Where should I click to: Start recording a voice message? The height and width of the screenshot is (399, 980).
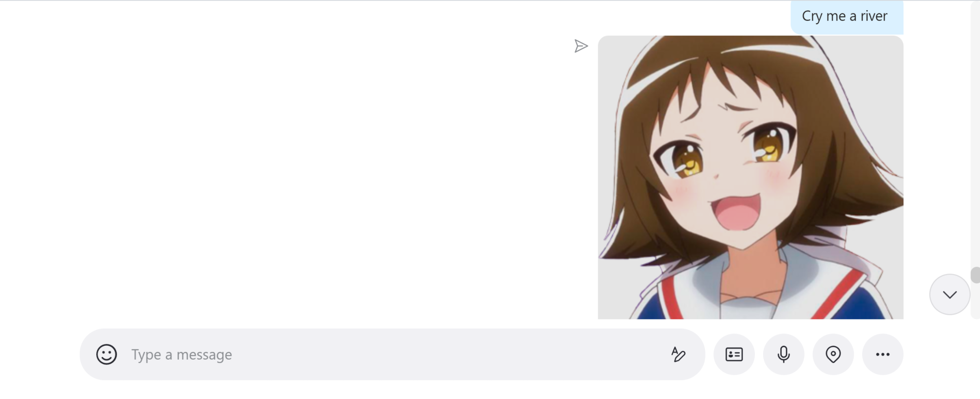(x=784, y=354)
